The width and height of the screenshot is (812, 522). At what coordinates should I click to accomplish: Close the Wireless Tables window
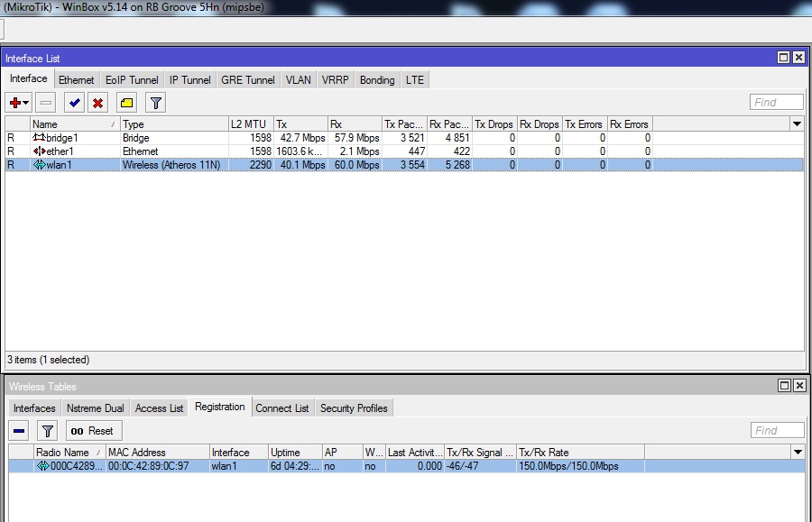799,386
